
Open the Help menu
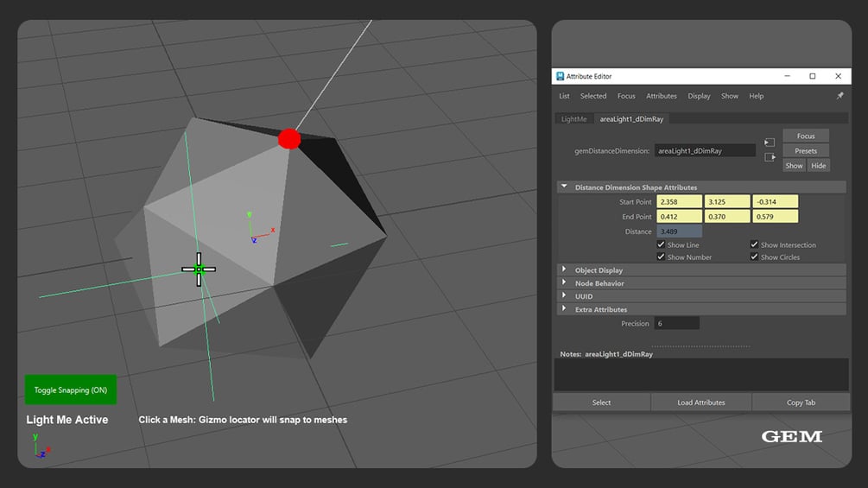pos(757,96)
